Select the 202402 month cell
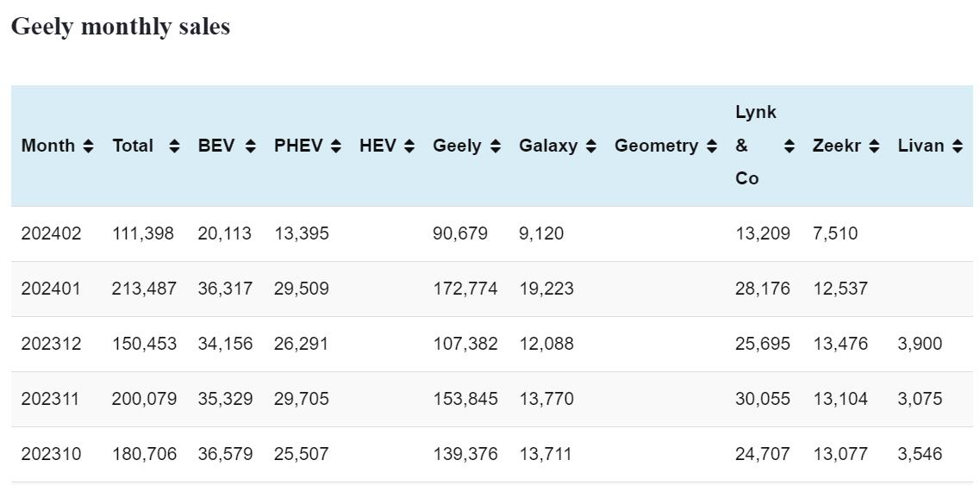 pyautogui.click(x=51, y=233)
